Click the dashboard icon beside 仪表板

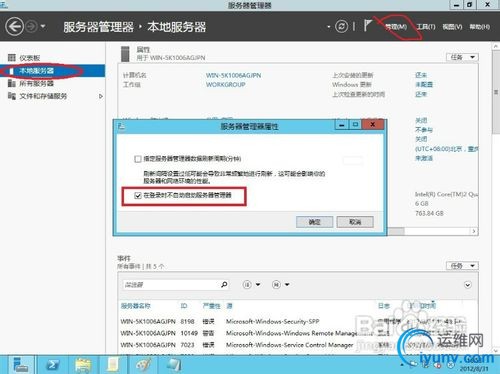(12, 58)
